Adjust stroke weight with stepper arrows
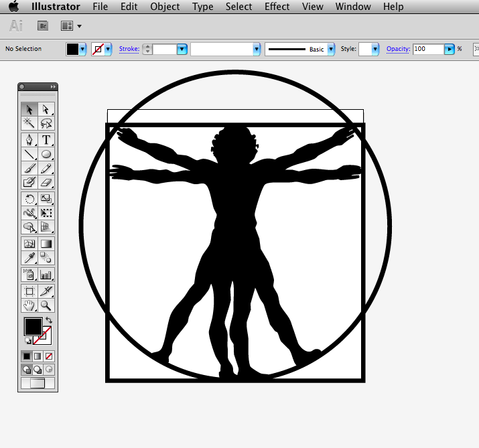The height and width of the screenshot is (448, 479). click(x=147, y=49)
